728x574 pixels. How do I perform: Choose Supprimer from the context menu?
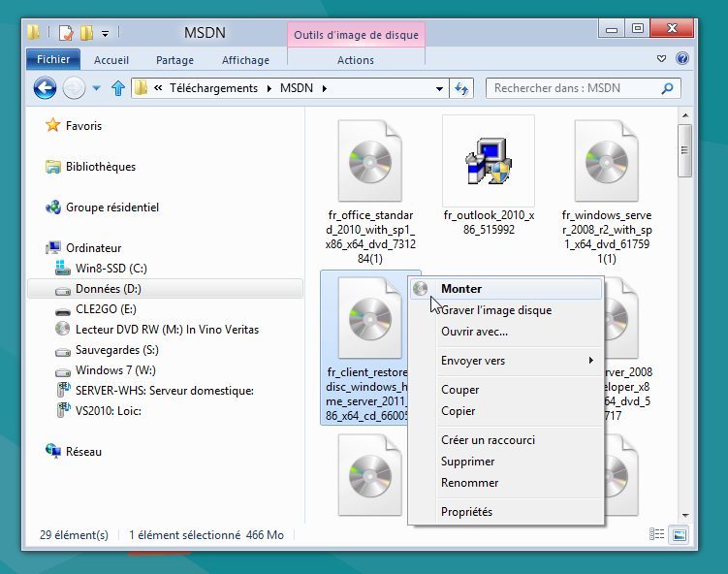506,462
